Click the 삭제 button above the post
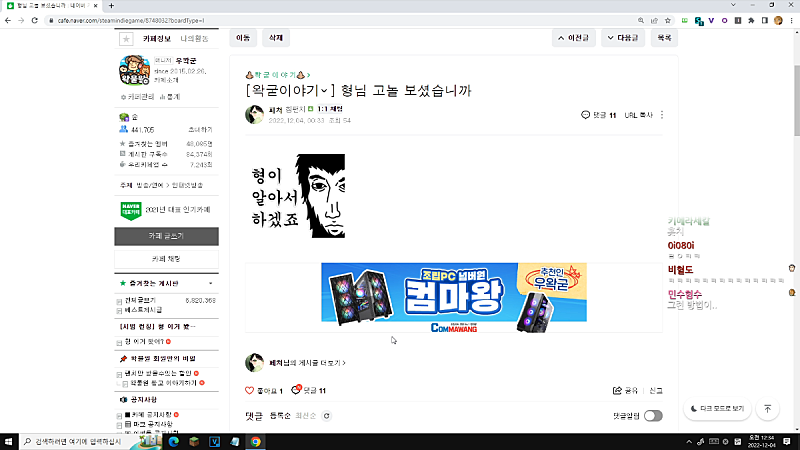Image resolution: width=800 pixels, height=450 pixels. point(276,38)
